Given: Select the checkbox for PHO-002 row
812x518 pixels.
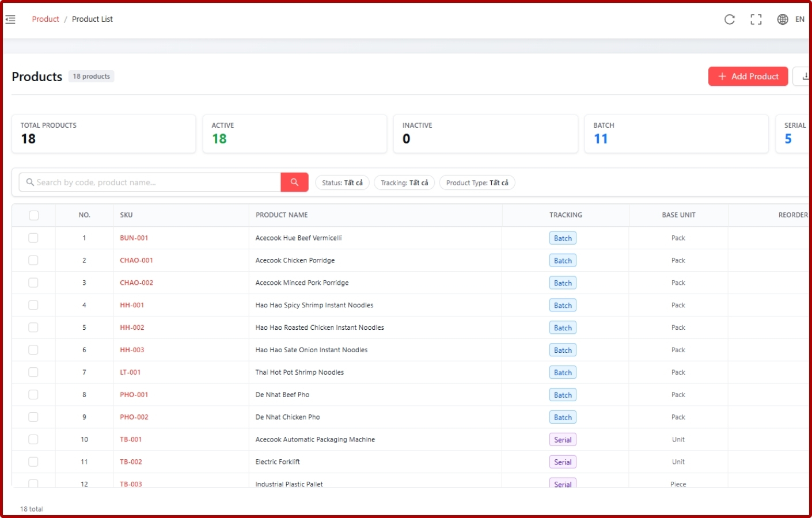Looking at the screenshot, I should tap(33, 417).
